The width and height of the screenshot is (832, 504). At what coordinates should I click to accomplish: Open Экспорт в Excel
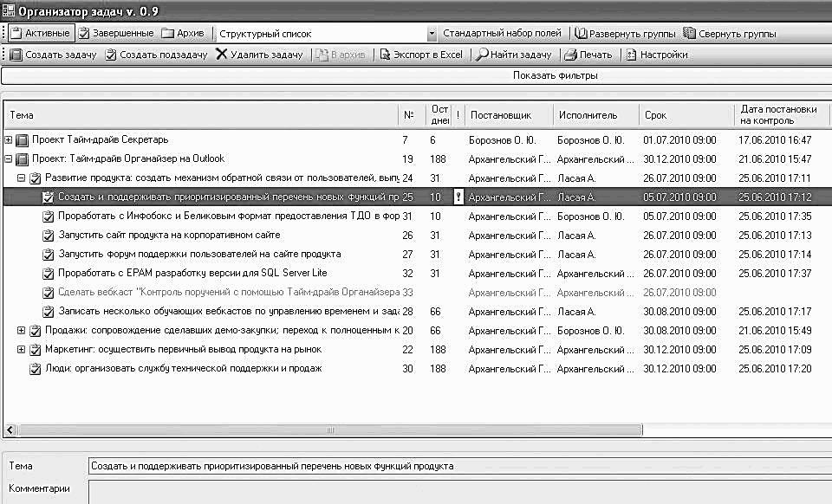pyautogui.click(x=421, y=55)
